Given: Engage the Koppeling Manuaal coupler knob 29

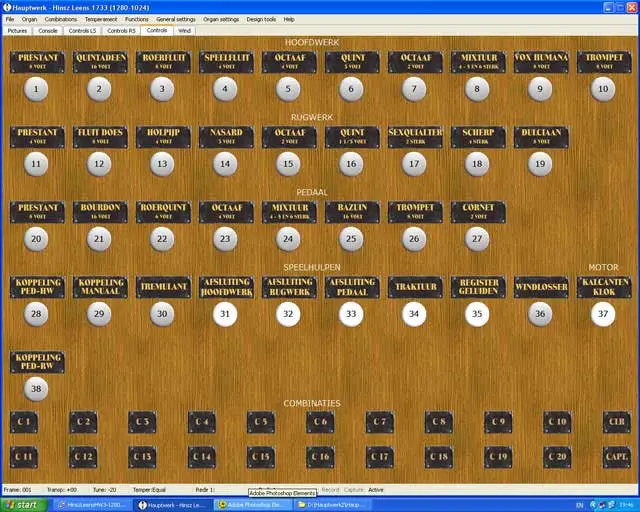Looking at the screenshot, I should (x=99, y=313).
